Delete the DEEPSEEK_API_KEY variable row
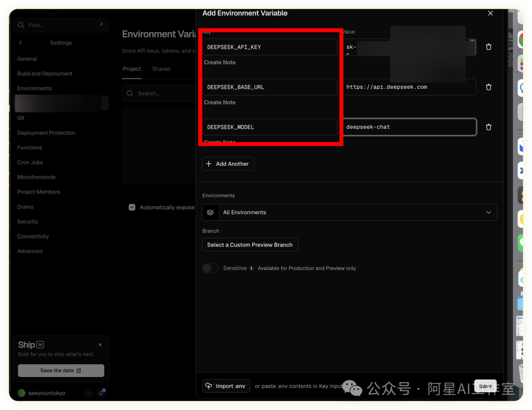This screenshot has height=410, width=532. (489, 47)
